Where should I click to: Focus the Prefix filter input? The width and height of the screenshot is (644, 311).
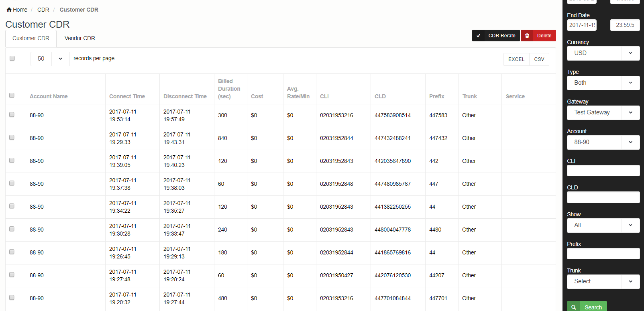[x=603, y=254]
